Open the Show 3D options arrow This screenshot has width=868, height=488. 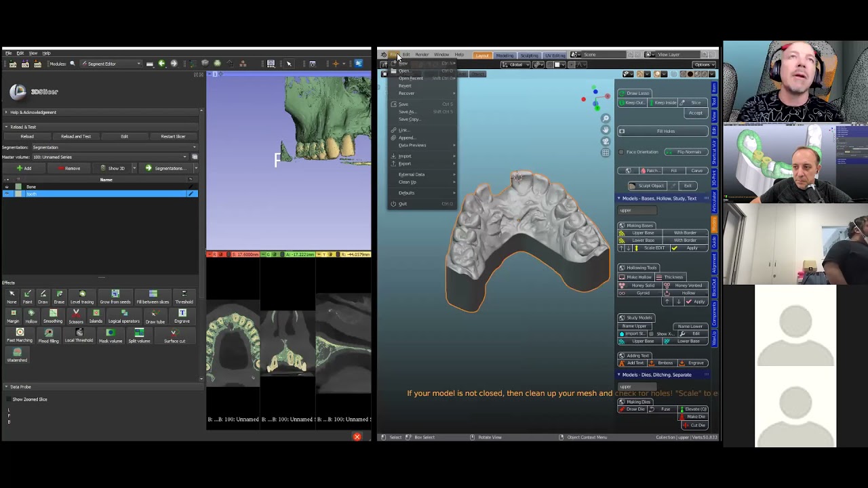point(134,168)
